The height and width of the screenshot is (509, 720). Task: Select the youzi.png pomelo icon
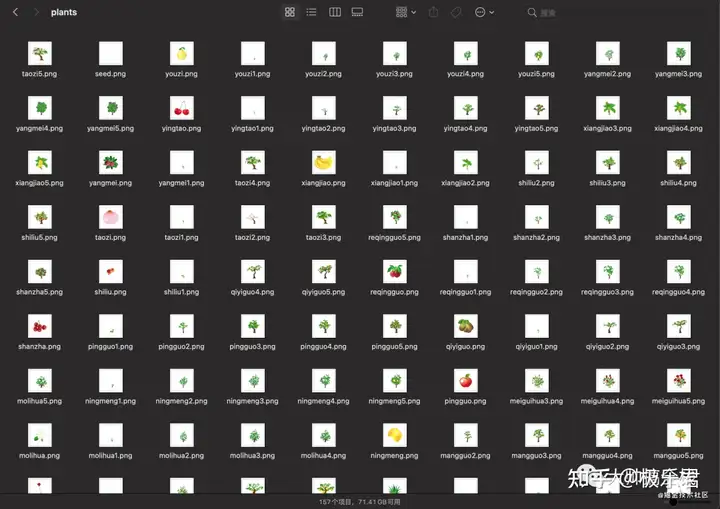[181, 53]
